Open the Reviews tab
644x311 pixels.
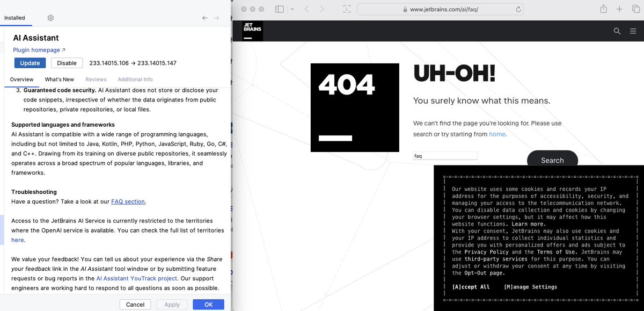click(96, 79)
